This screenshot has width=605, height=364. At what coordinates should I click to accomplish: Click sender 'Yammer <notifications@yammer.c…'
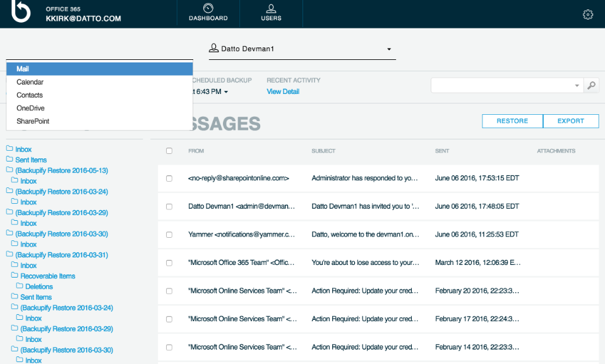click(241, 235)
